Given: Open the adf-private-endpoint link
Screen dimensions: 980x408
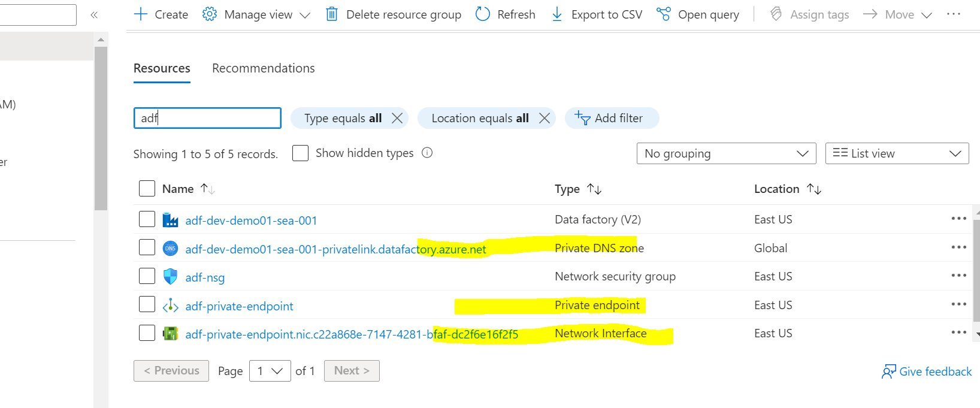Looking at the screenshot, I should (239, 306).
